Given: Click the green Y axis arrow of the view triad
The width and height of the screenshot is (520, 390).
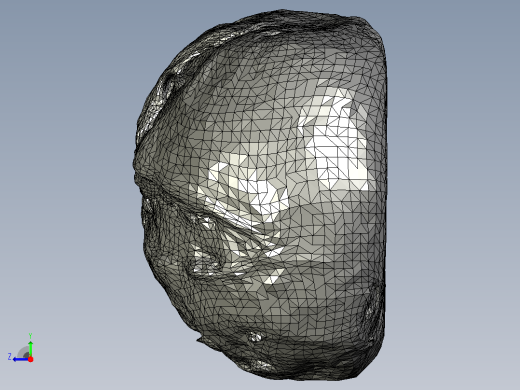Looking at the screenshot, I should (x=31, y=348).
